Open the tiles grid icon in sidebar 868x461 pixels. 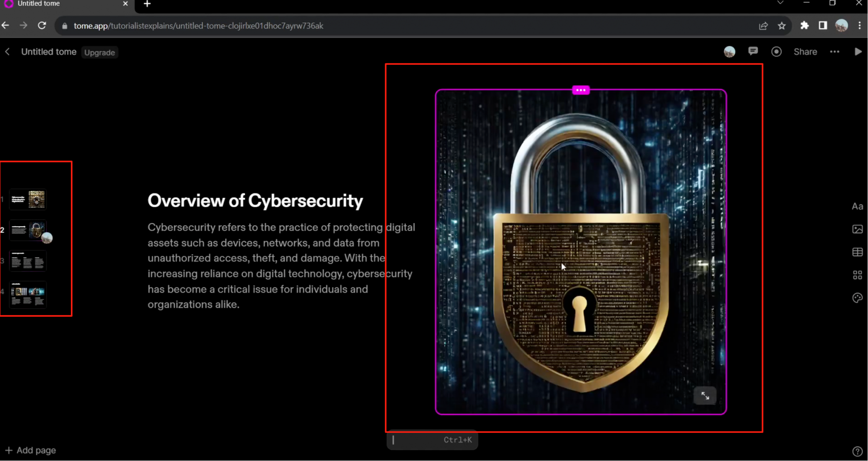coord(857,275)
